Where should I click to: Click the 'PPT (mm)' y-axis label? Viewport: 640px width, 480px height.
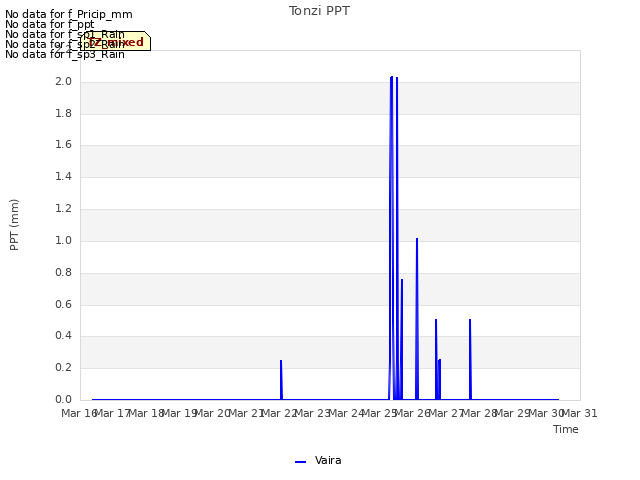[x=14, y=224]
